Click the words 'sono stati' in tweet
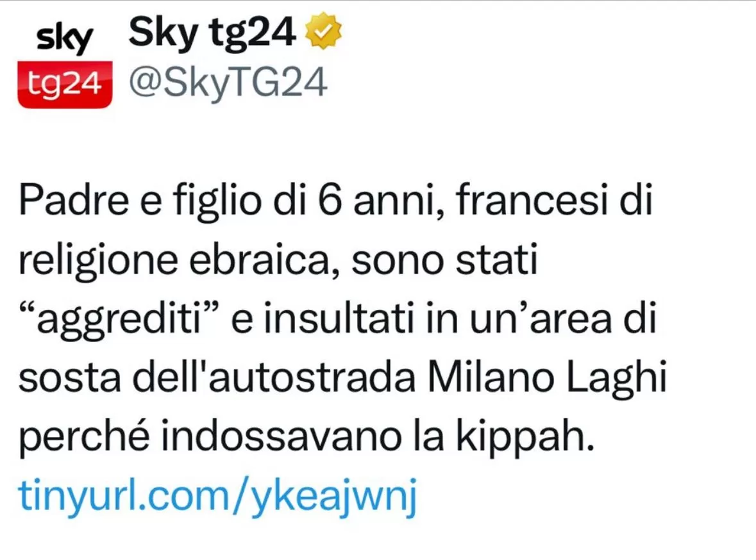The width and height of the screenshot is (756, 560). pyautogui.click(x=444, y=260)
